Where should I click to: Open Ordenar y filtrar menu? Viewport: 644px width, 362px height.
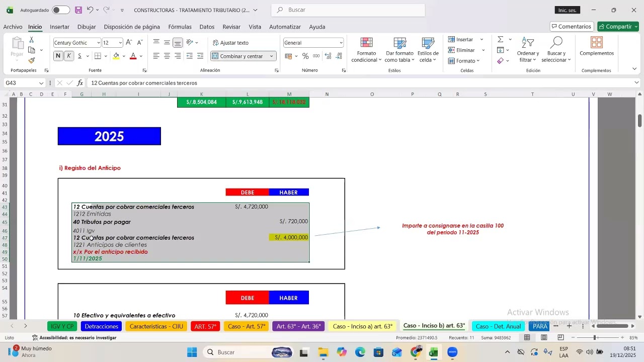pyautogui.click(x=528, y=49)
